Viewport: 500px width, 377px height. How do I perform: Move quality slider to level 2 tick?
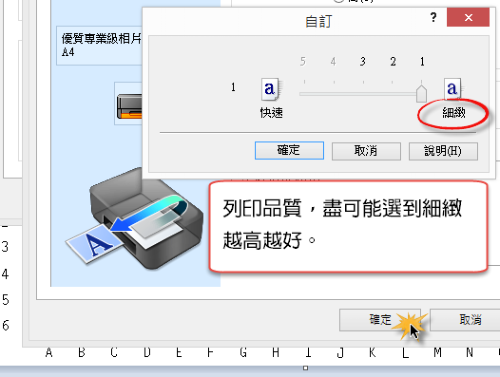(x=392, y=94)
